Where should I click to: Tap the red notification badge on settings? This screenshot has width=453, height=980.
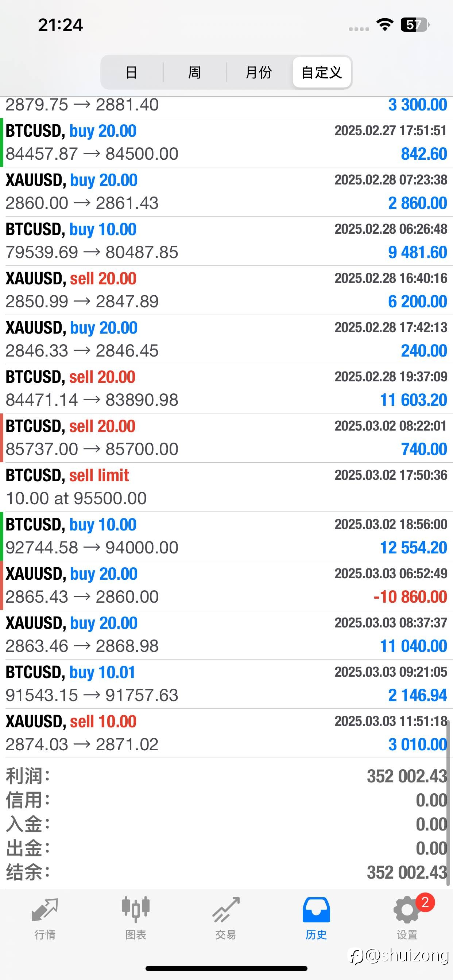pos(425,902)
